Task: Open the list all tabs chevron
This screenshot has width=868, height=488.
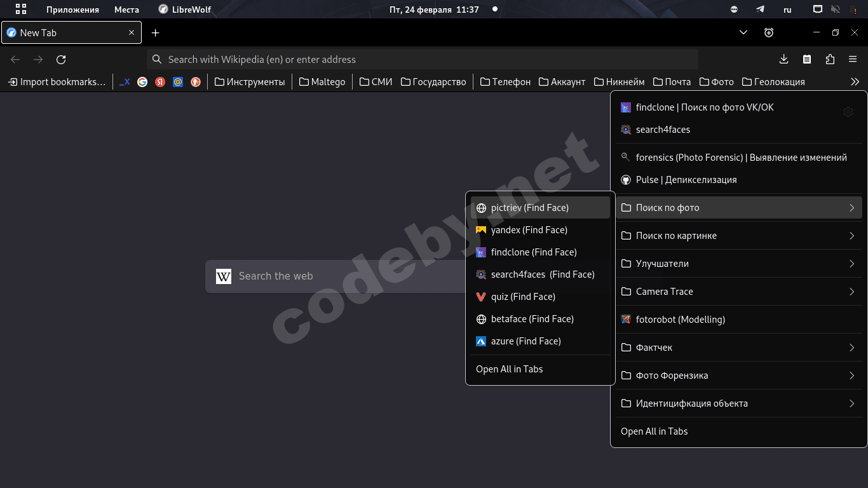Action: click(x=743, y=32)
